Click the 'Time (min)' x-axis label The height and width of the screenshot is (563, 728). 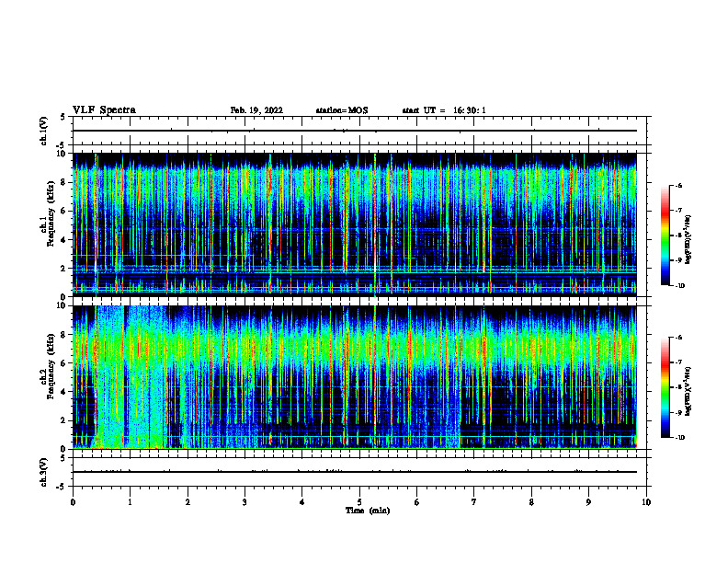tap(368, 511)
